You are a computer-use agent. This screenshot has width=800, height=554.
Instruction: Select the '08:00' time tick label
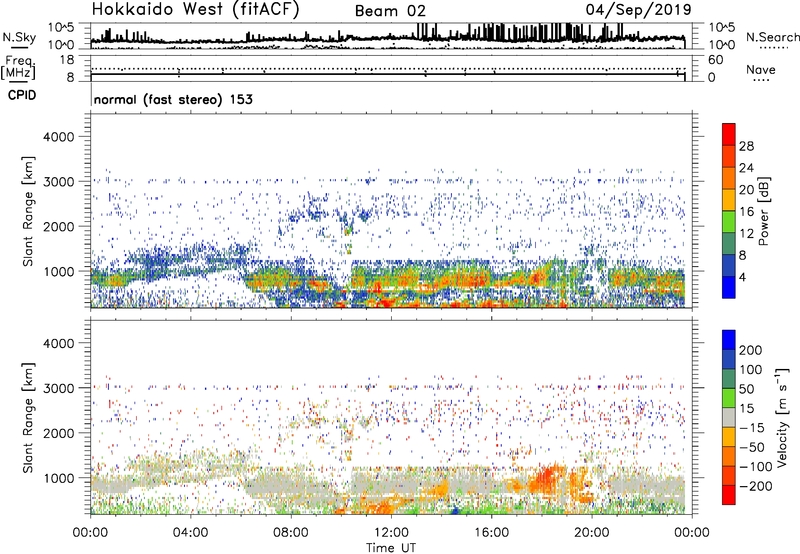coord(290,533)
